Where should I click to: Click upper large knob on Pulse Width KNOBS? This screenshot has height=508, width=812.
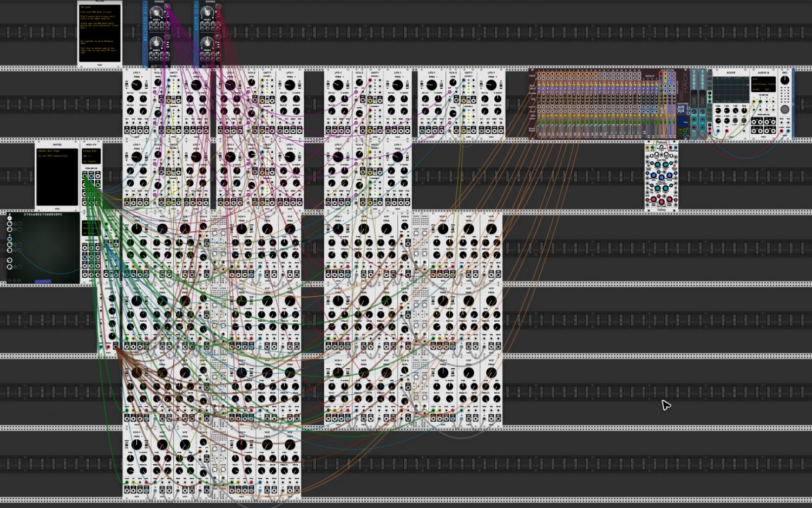pyautogui.click(x=207, y=12)
